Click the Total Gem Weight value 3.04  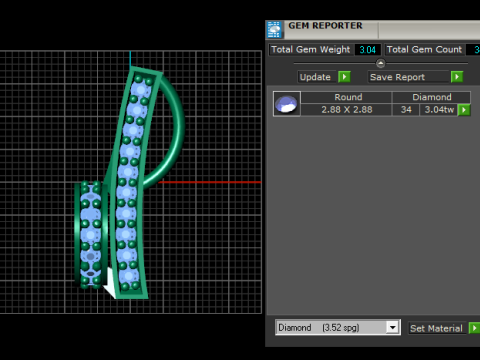[x=368, y=50]
